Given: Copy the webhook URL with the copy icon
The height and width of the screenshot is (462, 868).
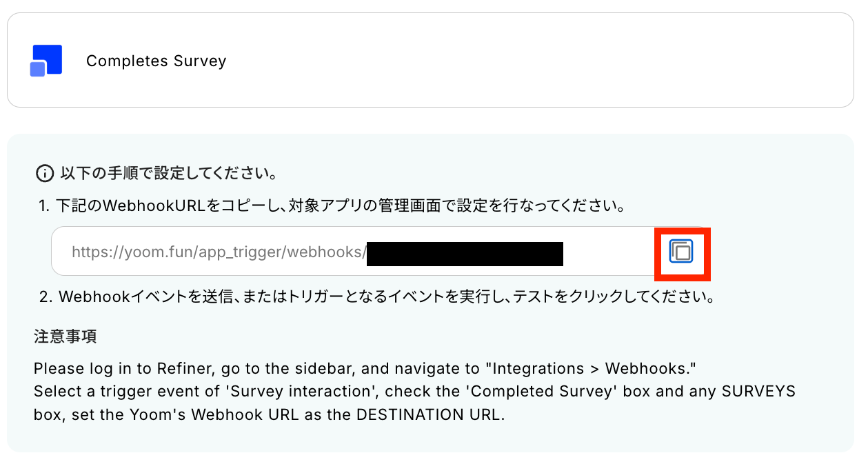Looking at the screenshot, I should click(681, 252).
